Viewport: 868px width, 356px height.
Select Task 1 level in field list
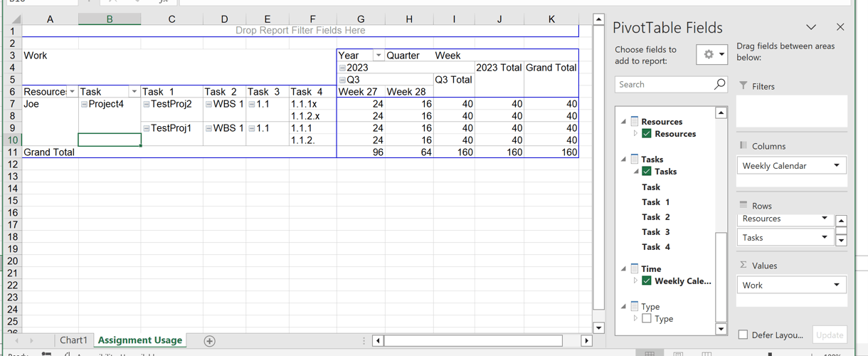(655, 202)
